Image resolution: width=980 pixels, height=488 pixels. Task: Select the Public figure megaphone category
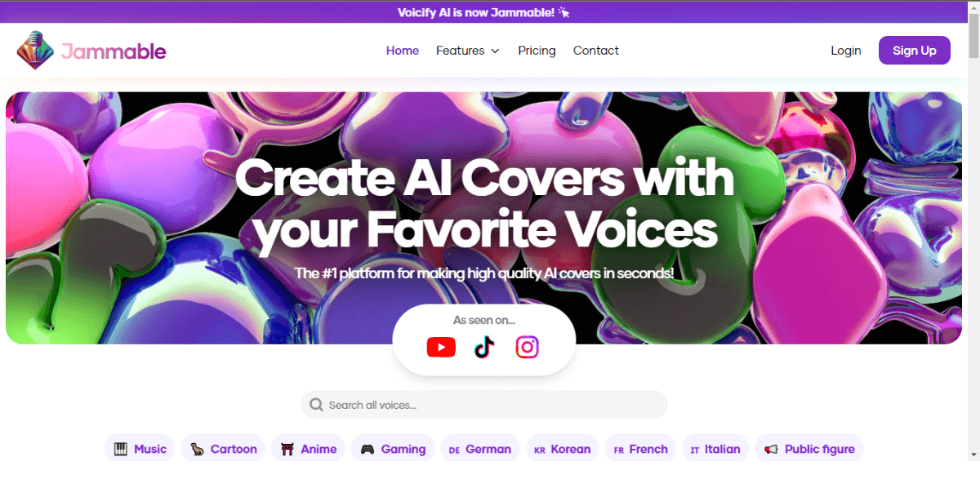(x=809, y=449)
